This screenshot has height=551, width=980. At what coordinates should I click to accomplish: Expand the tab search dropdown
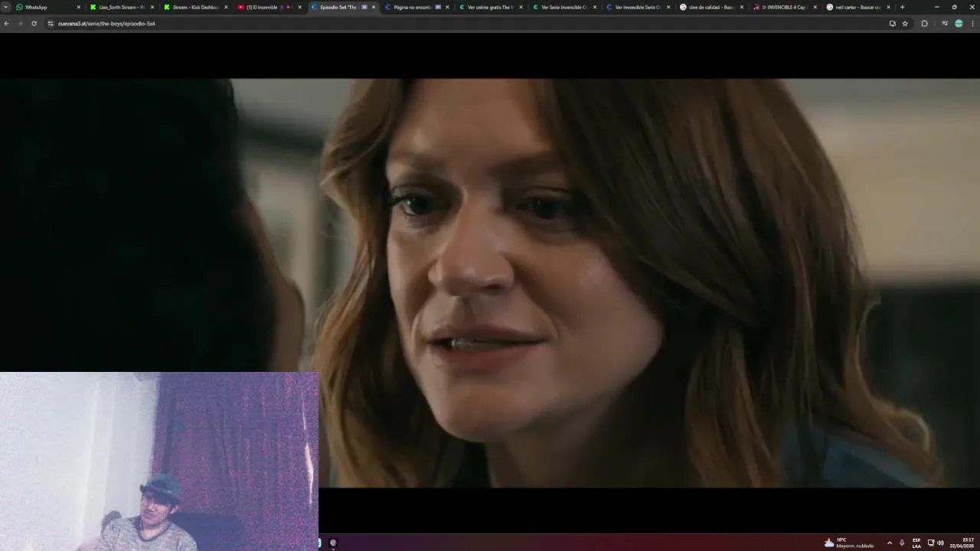(5, 7)
